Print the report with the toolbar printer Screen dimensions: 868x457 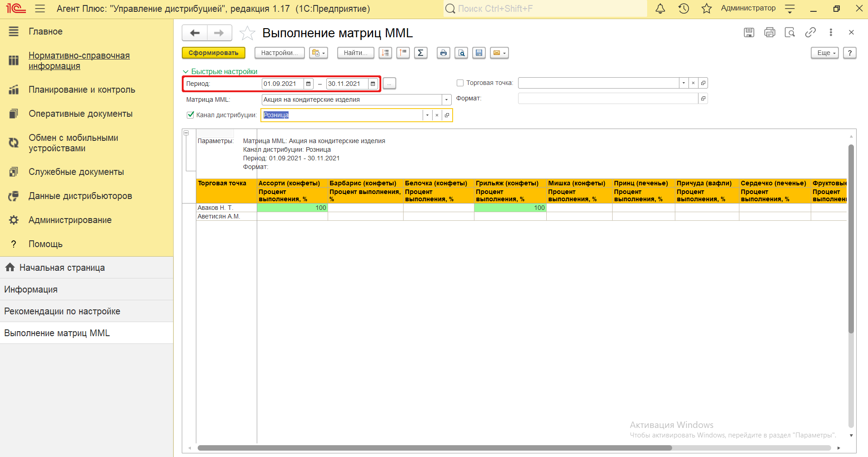pyautogui.click(x=444, y=53)
